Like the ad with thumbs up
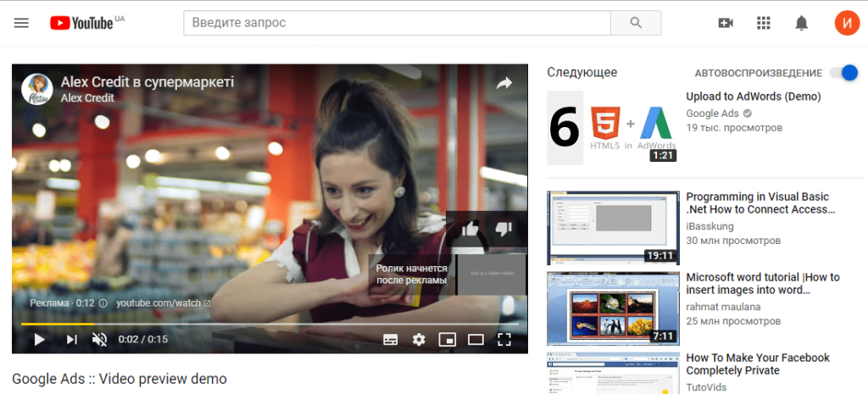 [x=470, y=229]
